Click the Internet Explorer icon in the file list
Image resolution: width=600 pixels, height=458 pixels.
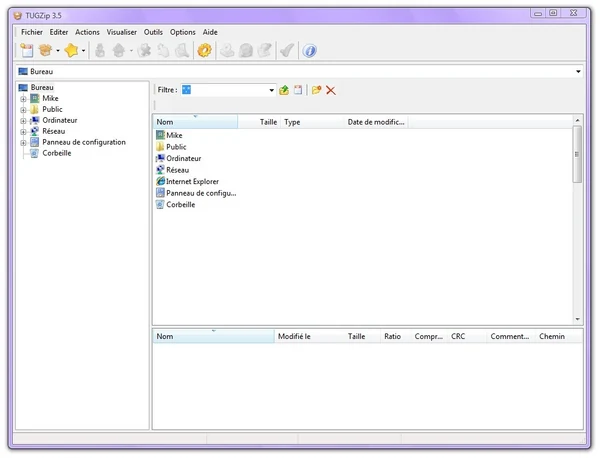(160, 181)
